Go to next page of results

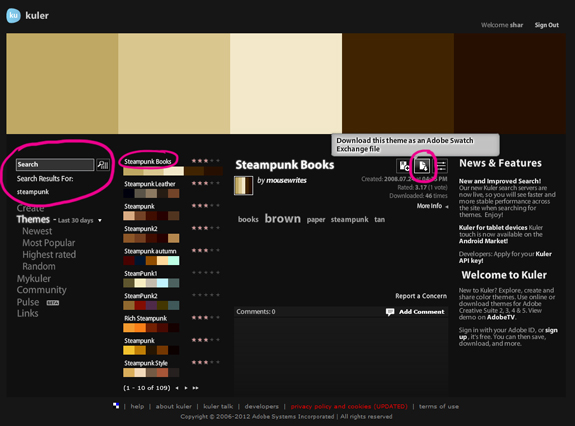coord(186,388)
